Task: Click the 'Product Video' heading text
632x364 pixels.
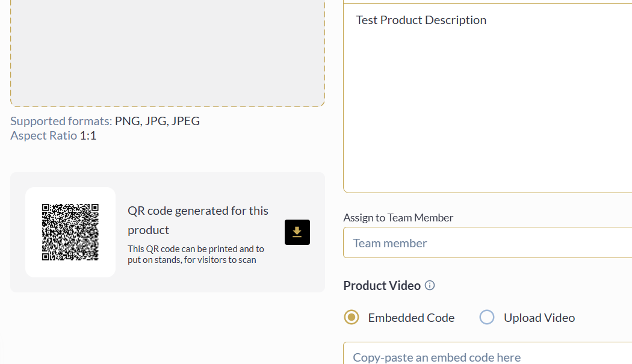Action: click(382, 285)
